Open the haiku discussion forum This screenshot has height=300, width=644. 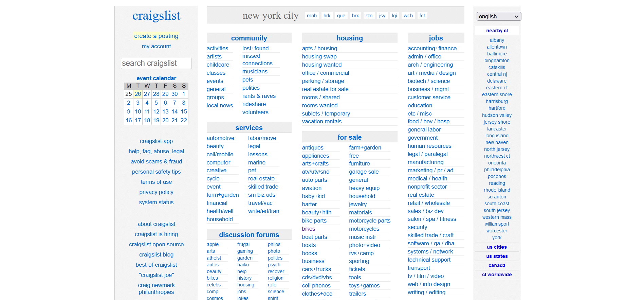[243, 265]
